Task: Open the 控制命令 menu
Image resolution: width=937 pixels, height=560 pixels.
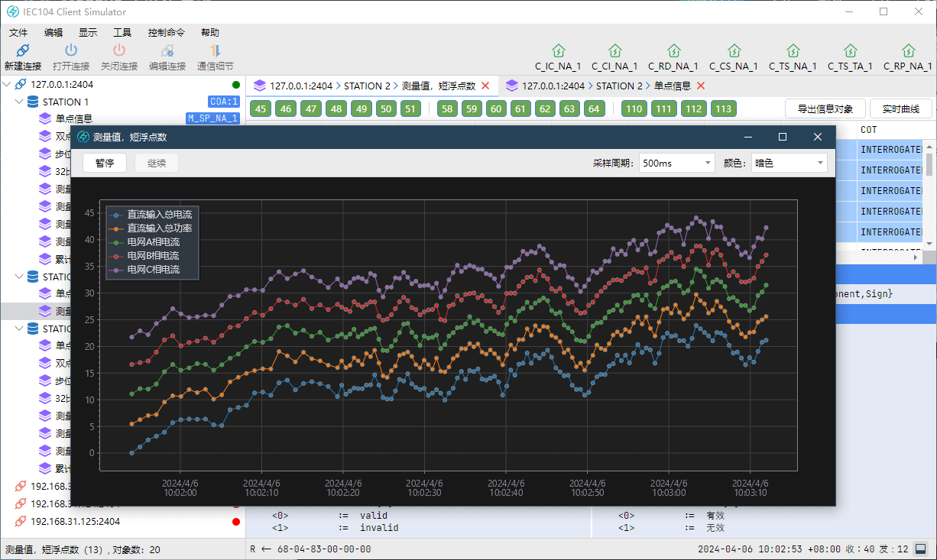Action: click(166, 33)
